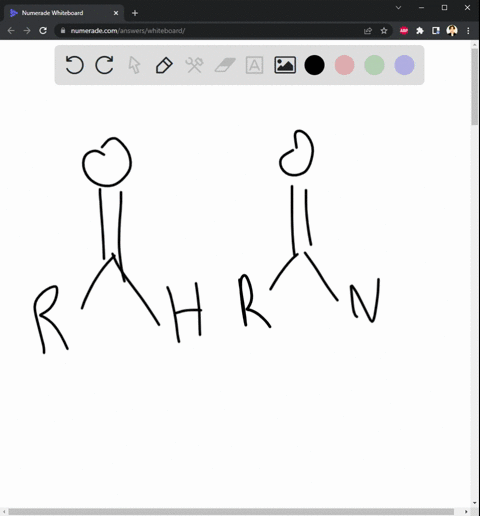Screen dimensions: 480x516
Task: Reload the Numerade whiteboard page
Action: click(x=43, y=31)
